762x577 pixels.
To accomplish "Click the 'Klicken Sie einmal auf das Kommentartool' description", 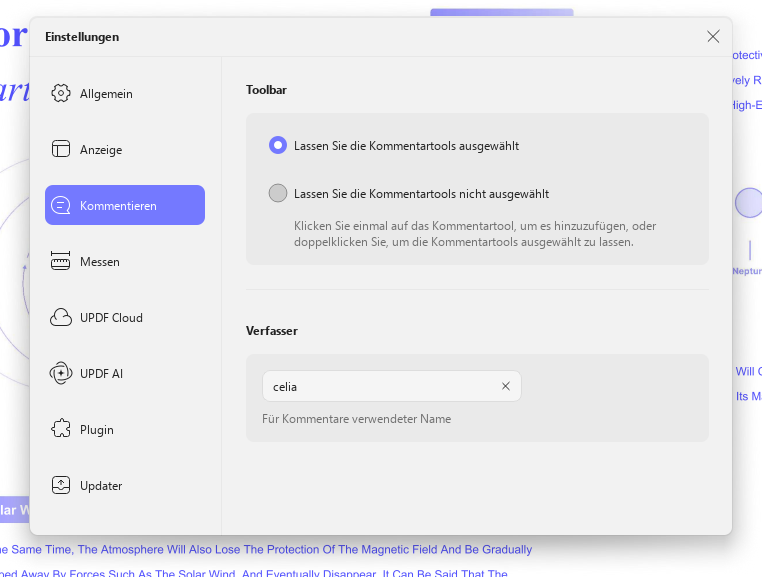I will point(475,234).
